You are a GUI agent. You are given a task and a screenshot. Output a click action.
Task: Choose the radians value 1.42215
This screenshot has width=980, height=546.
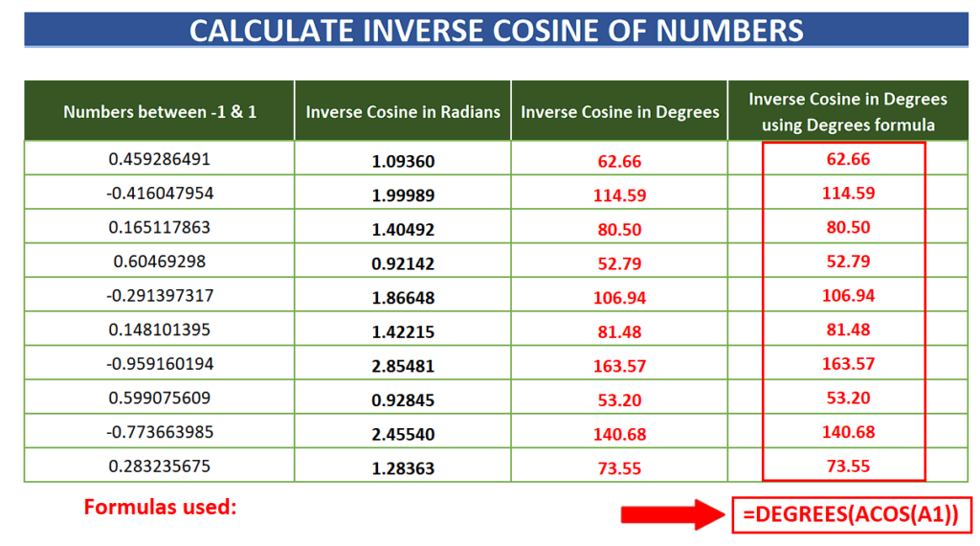(x=403, y=332)
